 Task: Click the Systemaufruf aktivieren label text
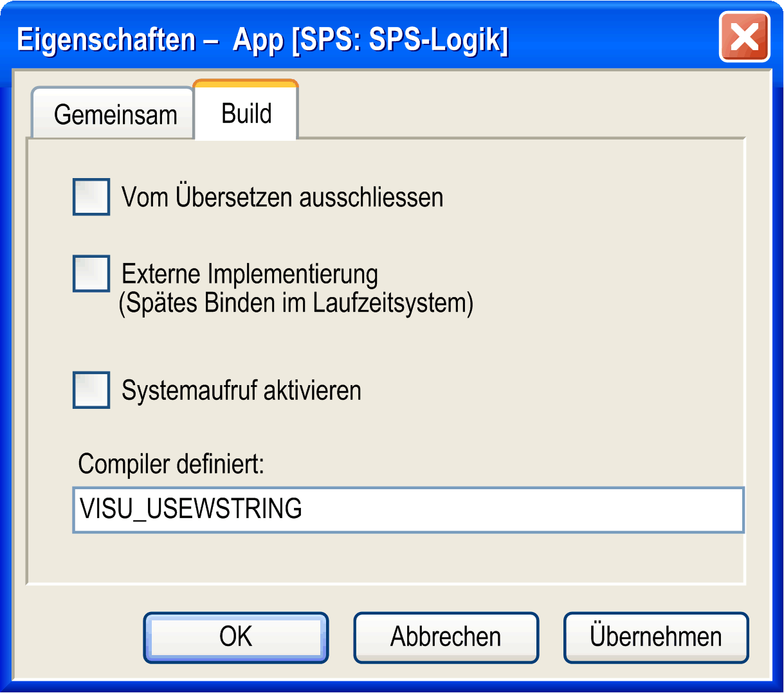coord(241,390)
